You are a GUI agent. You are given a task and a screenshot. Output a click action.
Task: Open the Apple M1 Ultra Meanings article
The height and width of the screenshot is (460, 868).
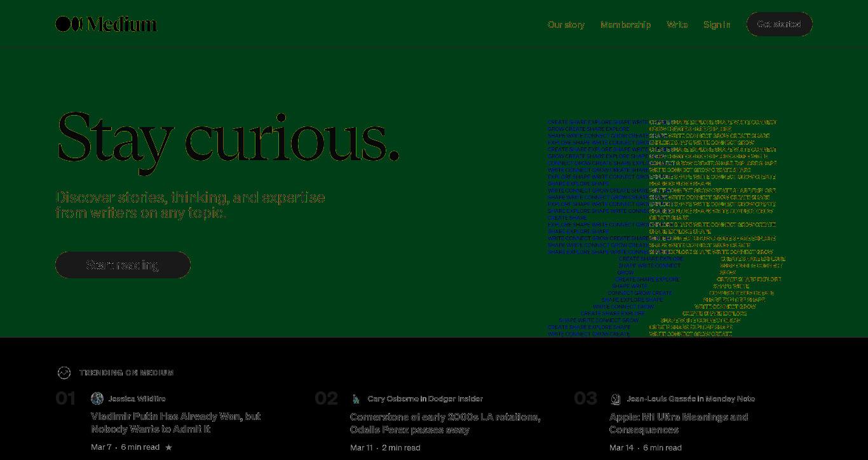pyautogui.click(x=679, y=423)
